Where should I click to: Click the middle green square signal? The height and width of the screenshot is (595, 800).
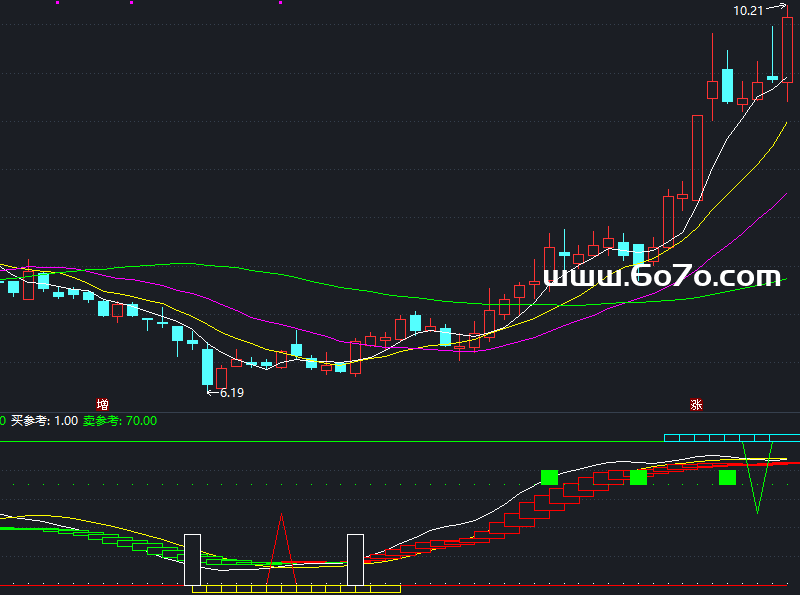click(x=638, y=477)
